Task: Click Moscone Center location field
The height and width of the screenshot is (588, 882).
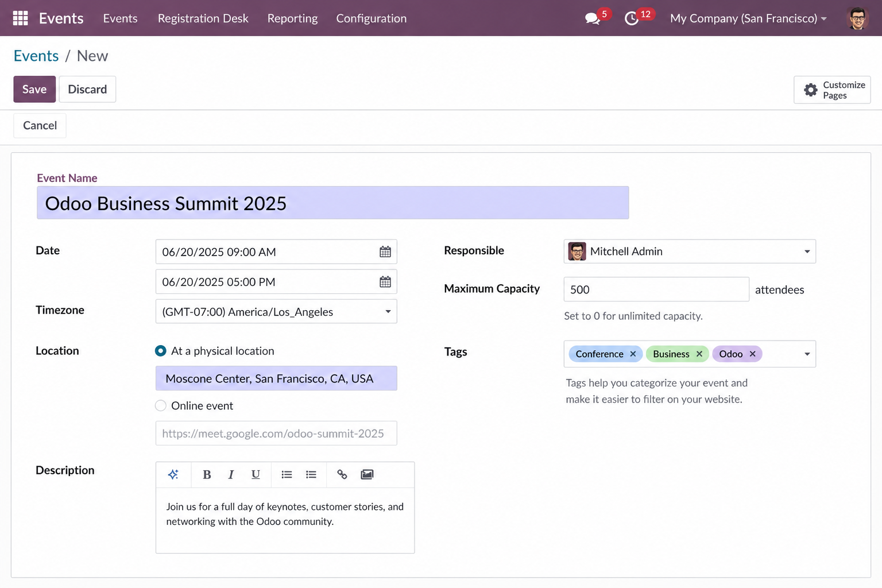Action: click(x=276, y=378)
